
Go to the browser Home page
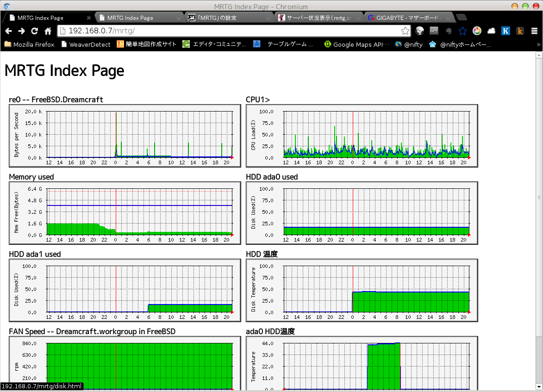tap(48, 31)
